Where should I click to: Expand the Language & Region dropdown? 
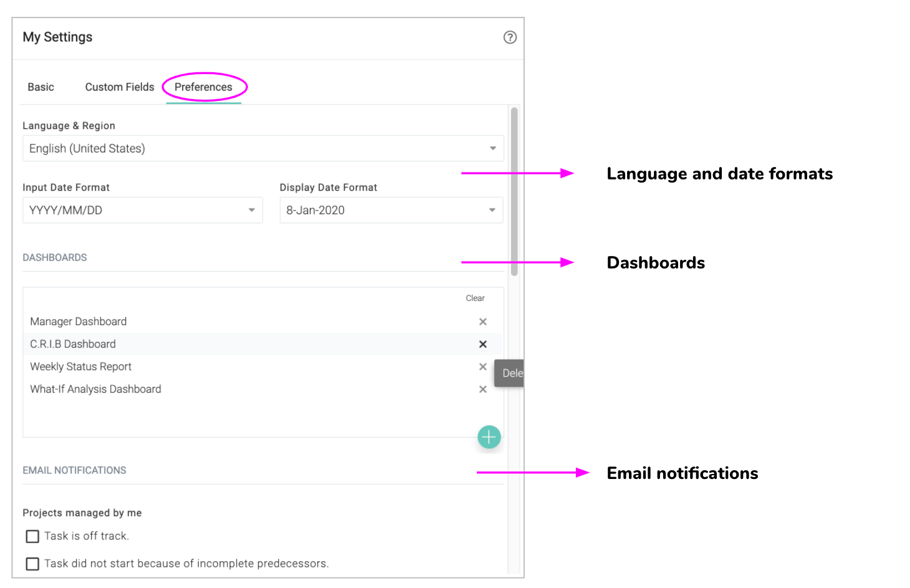click(263, 148)
